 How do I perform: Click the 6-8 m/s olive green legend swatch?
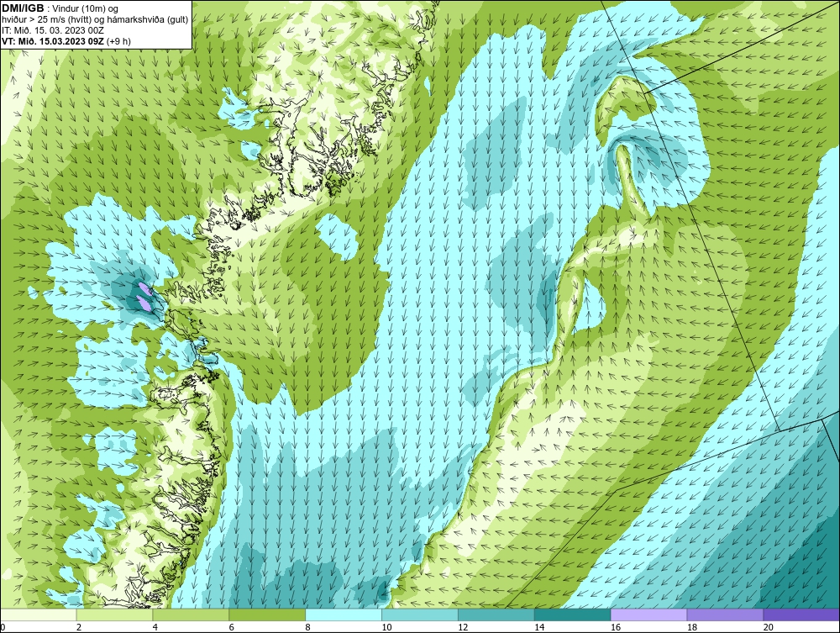point(267,615)
